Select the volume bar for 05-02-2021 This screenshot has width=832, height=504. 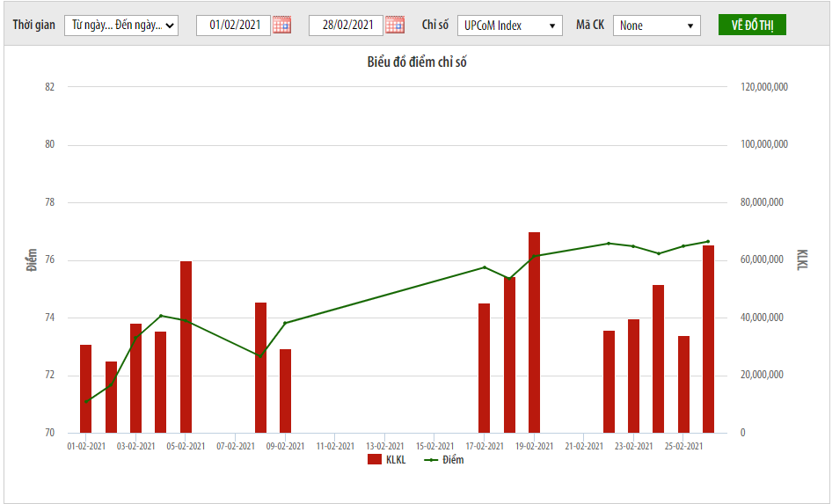click(x=186, y=347)
